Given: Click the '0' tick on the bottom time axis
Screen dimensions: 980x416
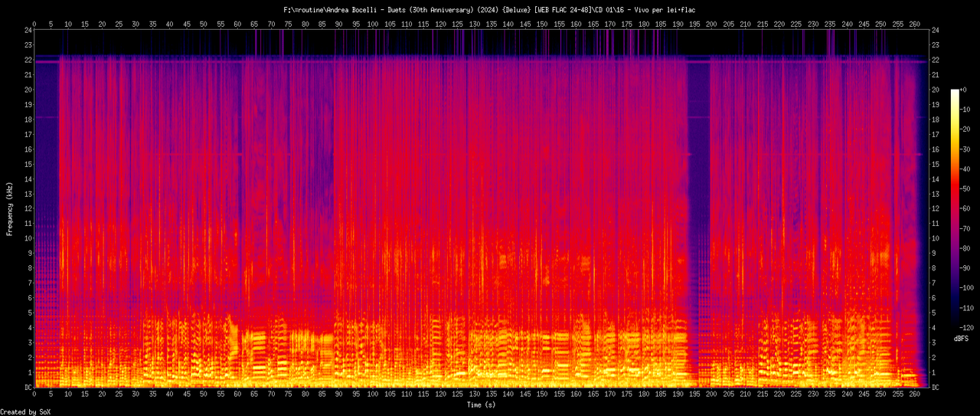Looking at the screenshot, I should [34, 395].
